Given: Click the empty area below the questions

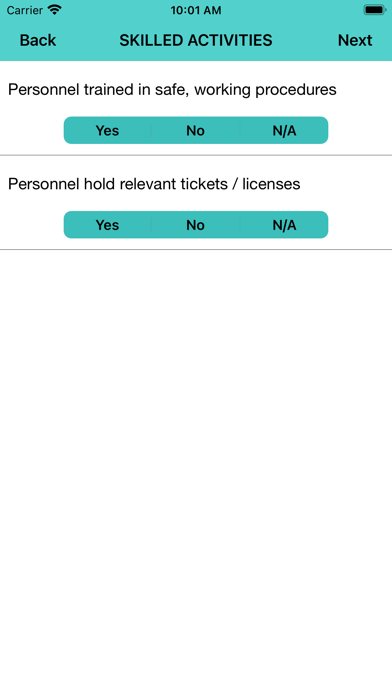Looking at the screenshot, I should coord(196,473).
